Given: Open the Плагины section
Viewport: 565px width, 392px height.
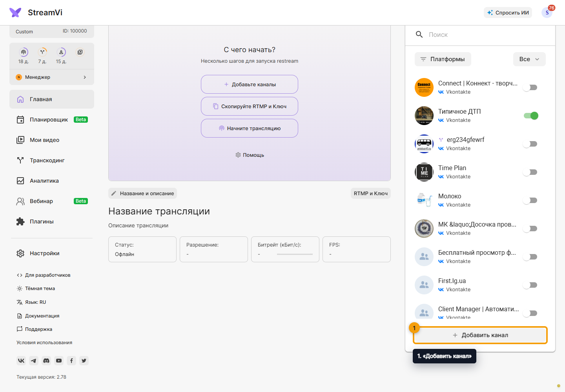Looking at the screenshot, I should coord(52,221).
